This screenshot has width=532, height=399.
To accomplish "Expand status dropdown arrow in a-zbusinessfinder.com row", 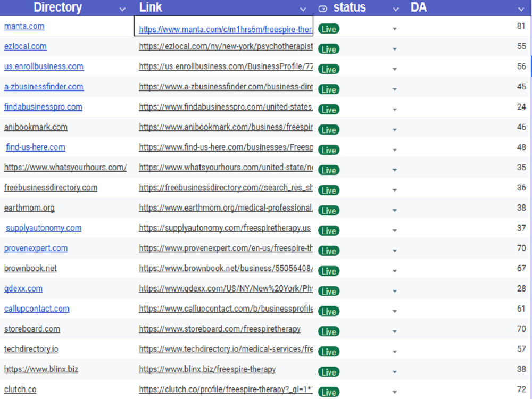I will 394,89.
